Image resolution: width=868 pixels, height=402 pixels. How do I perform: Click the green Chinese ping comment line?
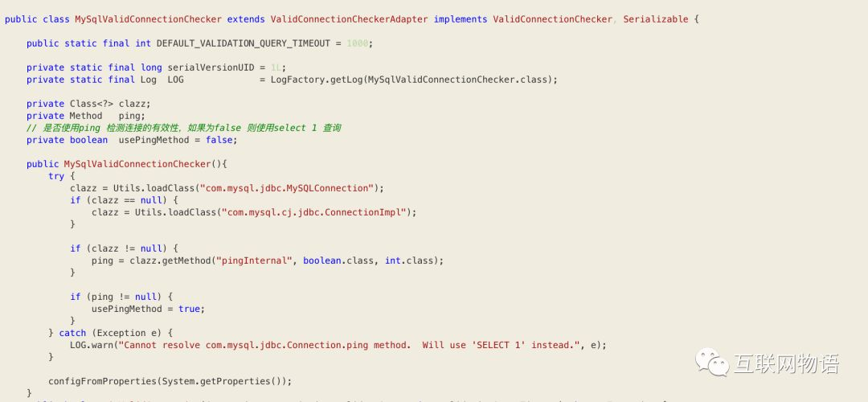[183, 128]
